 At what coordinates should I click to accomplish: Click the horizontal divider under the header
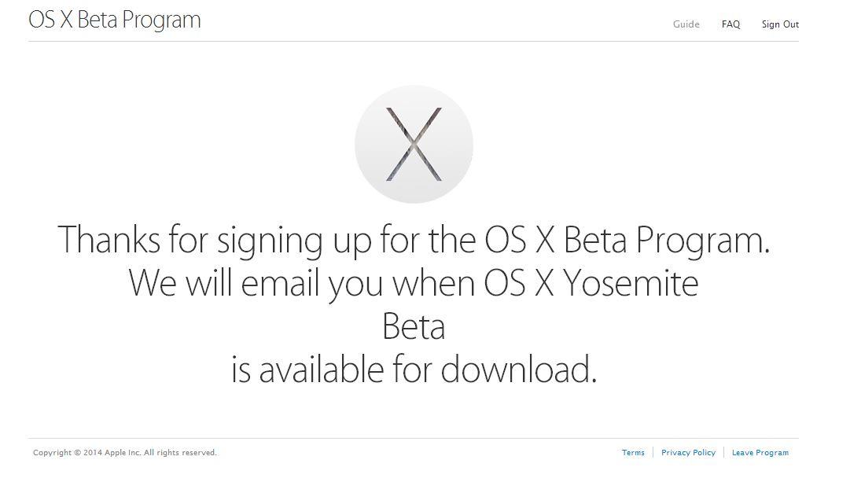pos(414,41)
